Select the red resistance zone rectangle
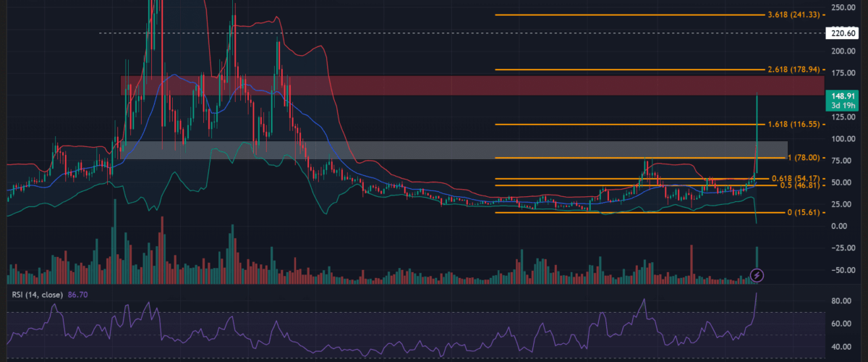The width and height of the screenshot is (868, 362). pos(434,85)
